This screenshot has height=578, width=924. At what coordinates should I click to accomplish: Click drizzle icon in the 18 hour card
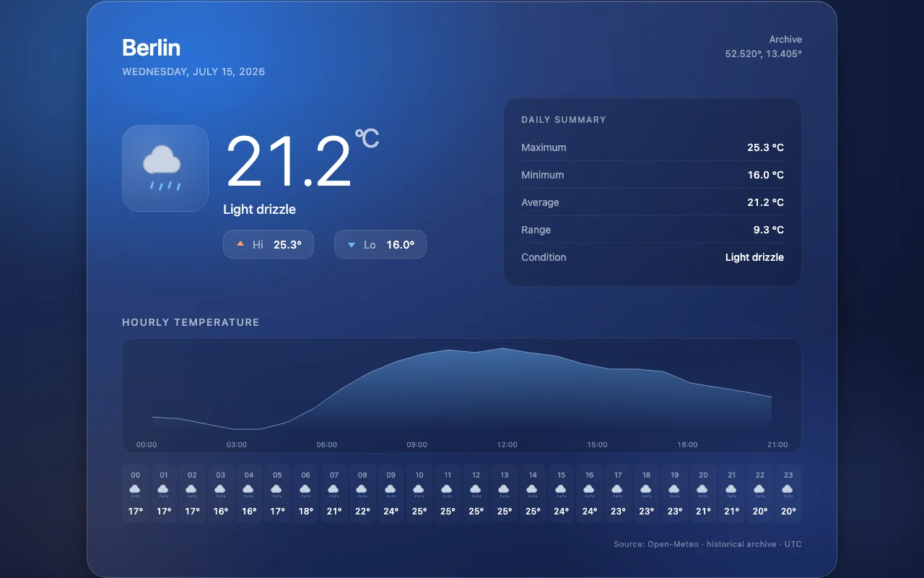coord(646,491)
